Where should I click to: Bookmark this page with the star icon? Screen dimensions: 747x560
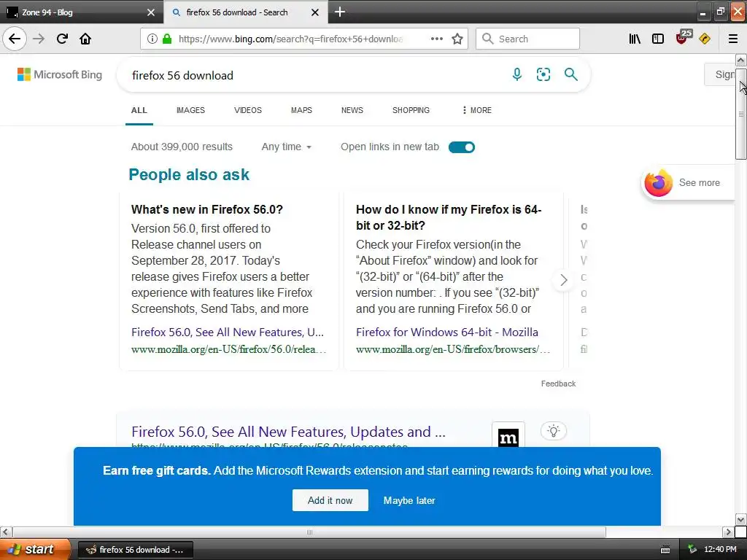(457, 39)
